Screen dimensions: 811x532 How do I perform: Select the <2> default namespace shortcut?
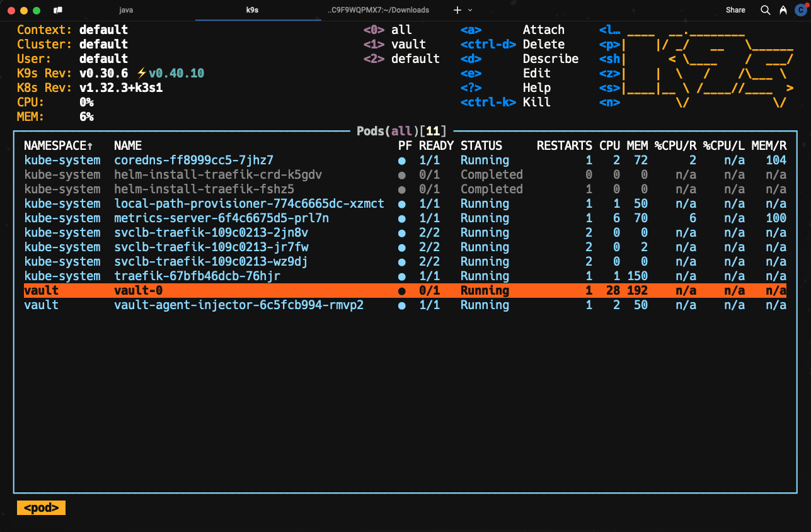(x=401, y=59)
